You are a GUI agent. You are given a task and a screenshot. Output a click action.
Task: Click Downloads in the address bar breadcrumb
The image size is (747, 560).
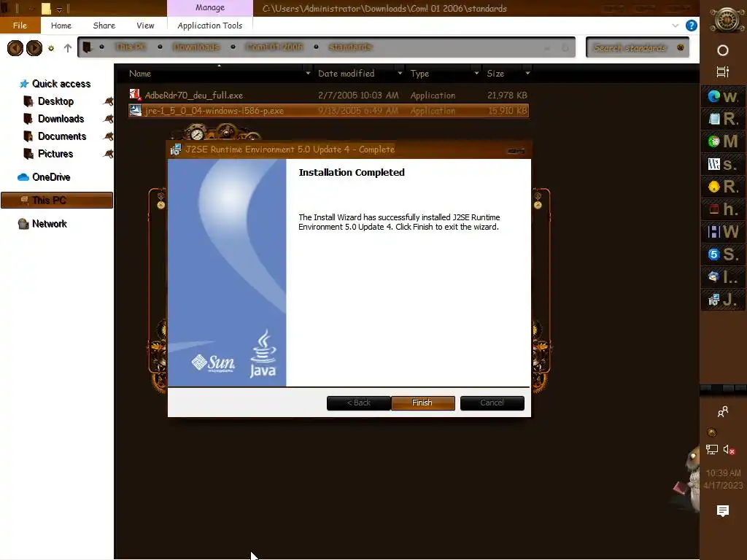pyautogui.click(x=196, y=47)
